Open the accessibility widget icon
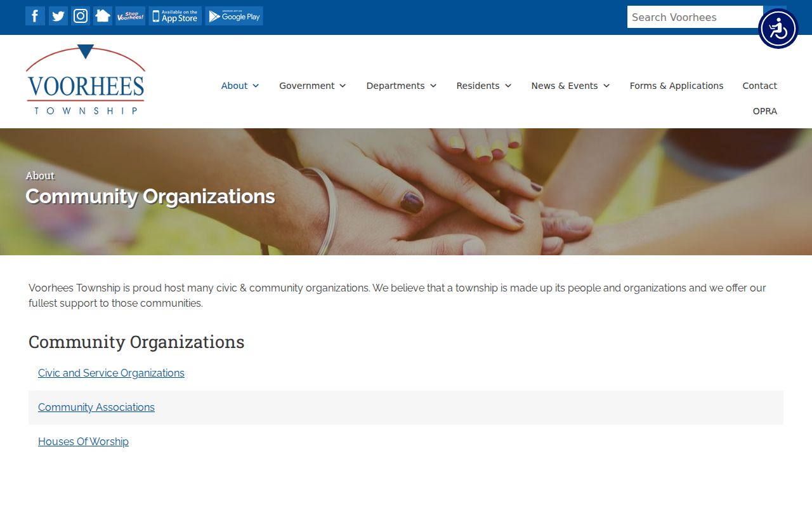The image size is (812, 508). (778, 29)
